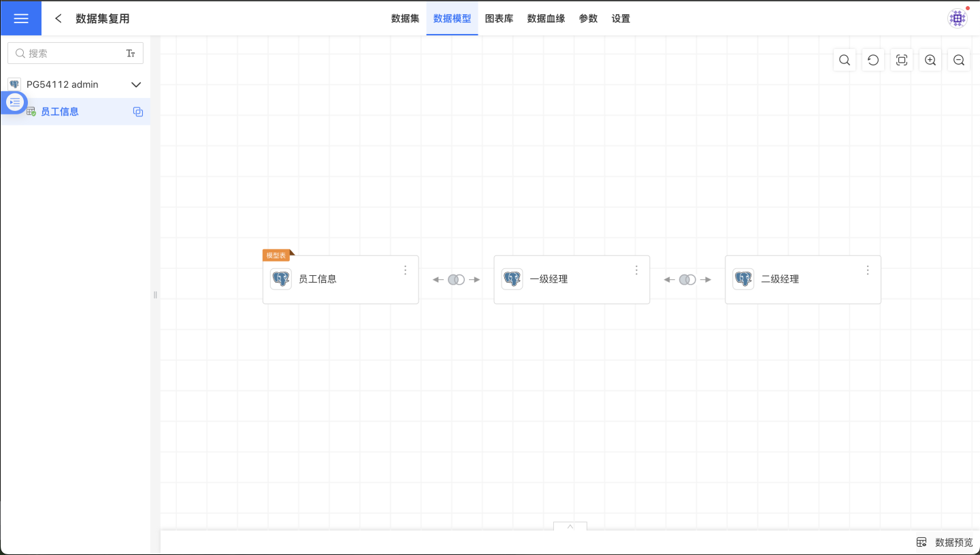Click the 搜索 search input field
This screenshot has height=555, width=980.
[x=76, y=53]
